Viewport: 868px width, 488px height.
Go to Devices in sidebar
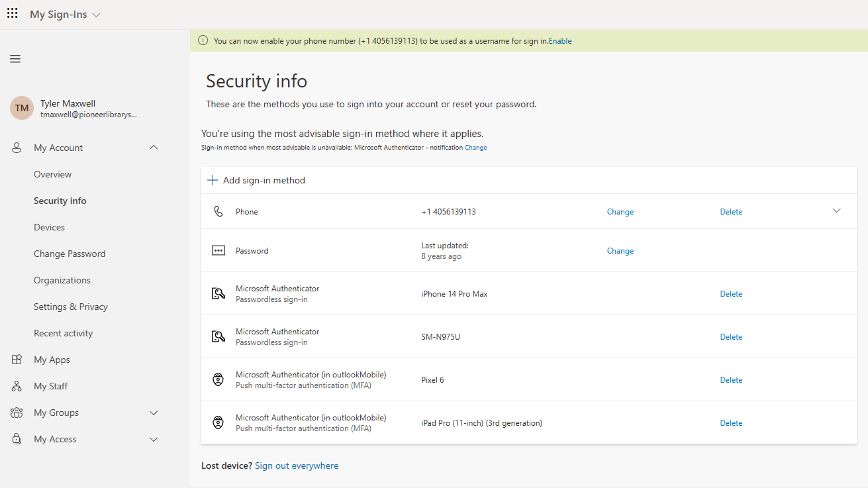tap(50, 227)
